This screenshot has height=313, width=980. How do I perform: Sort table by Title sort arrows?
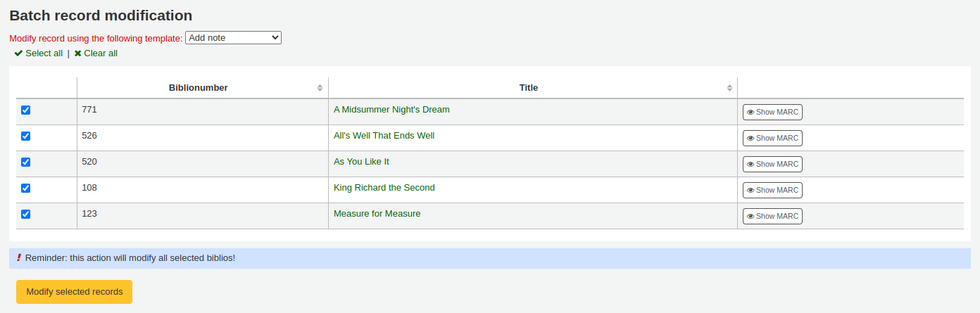pyautogui.click(x=729, y=88)
